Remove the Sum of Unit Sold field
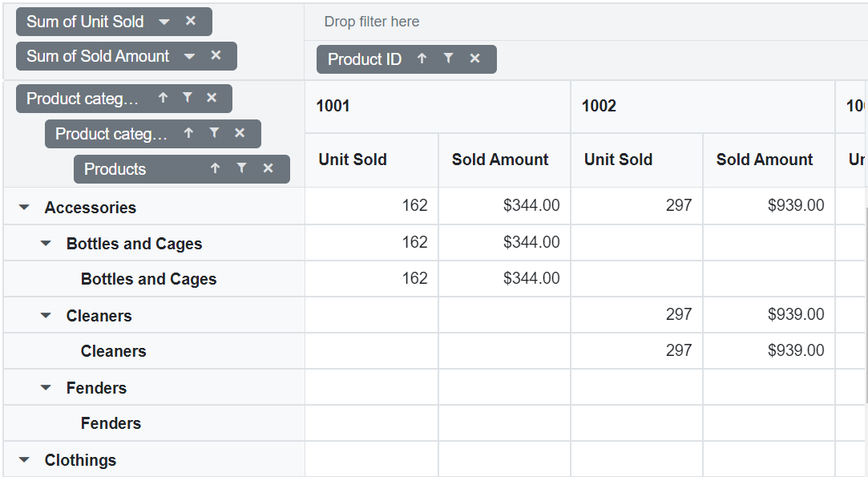This screenshot has height=477, width=868. [192, 22]
